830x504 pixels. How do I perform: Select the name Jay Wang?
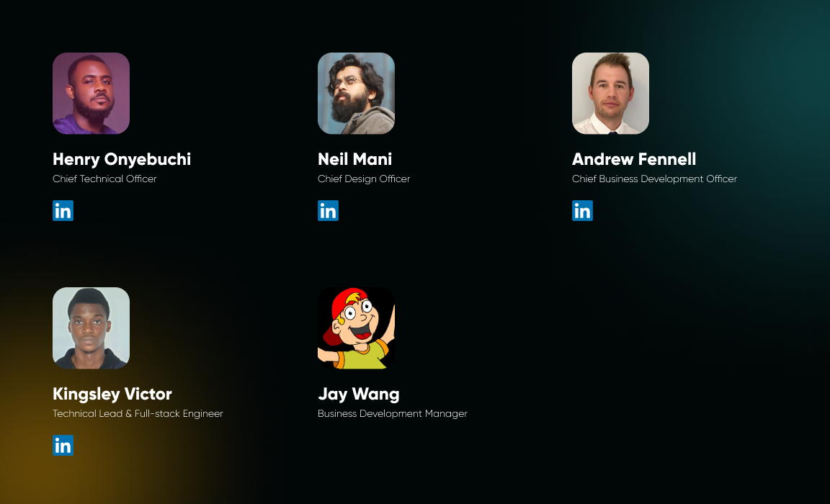358,394
